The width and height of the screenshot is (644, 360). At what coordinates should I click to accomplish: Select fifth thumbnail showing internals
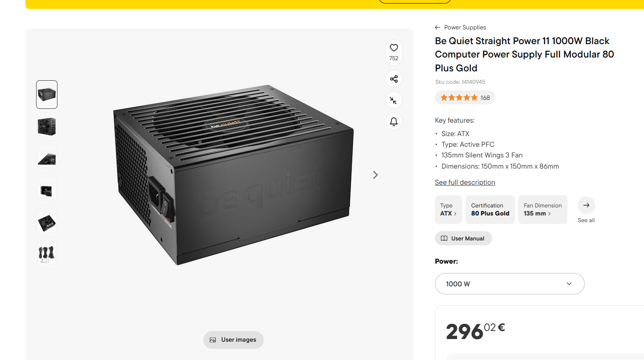pyautogui.click(x=47, y=223)
